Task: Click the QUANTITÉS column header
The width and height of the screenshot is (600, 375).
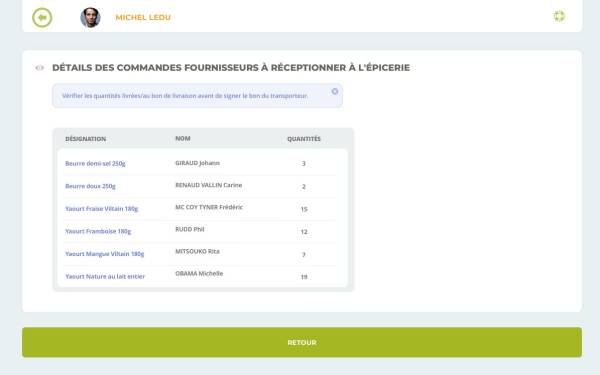Action: [x=304, y=139]
